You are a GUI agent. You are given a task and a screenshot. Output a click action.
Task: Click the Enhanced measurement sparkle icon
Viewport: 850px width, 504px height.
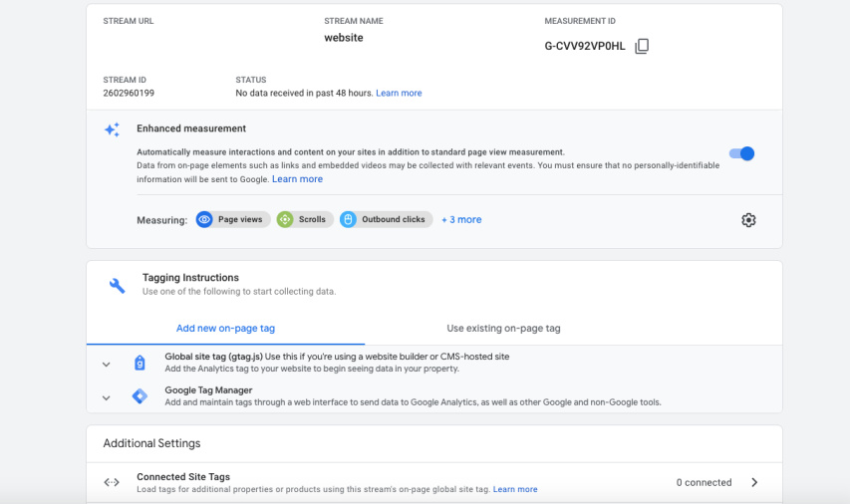click(x=113, y=129)
